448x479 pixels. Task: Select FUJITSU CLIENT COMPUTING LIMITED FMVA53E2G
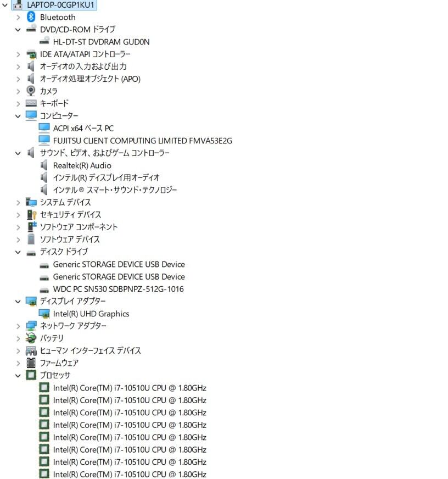click(x=142, y=141)
